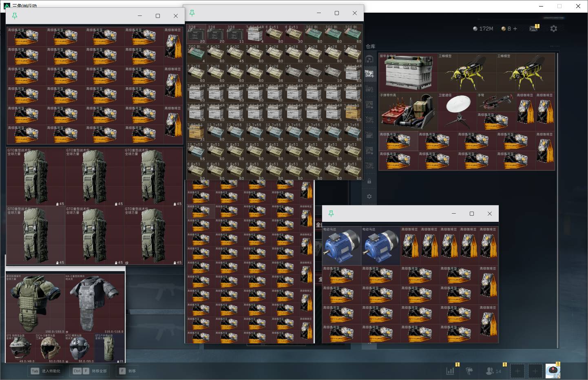Select the first blue electric motor
Image resolution: width=588 pixels, height=380 pixels.
[342, 246]
